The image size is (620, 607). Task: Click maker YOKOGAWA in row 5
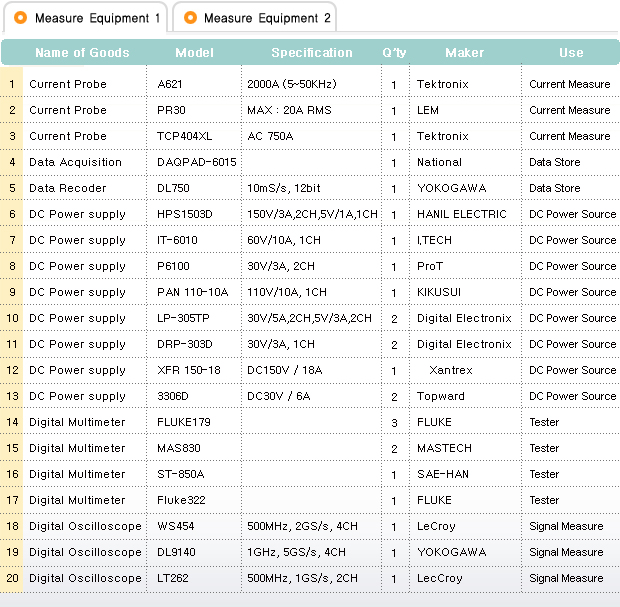pyautogui.click(x=452, y=188)
